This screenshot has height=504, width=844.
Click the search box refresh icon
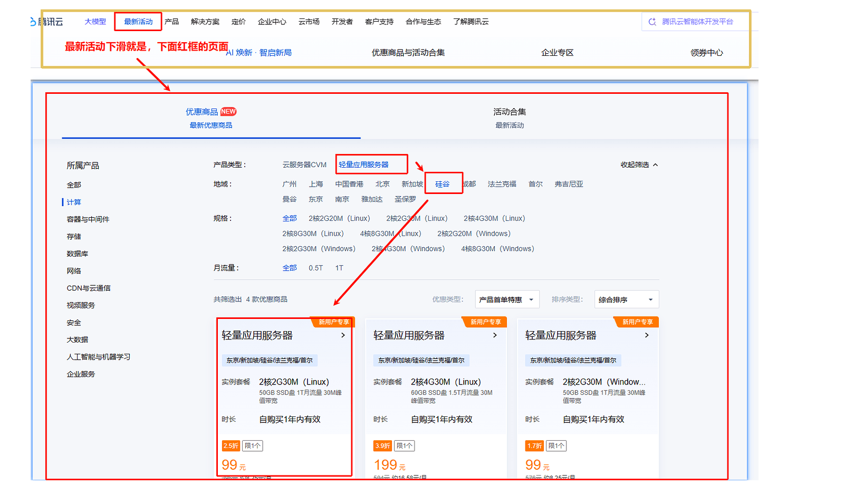(653, 22)
